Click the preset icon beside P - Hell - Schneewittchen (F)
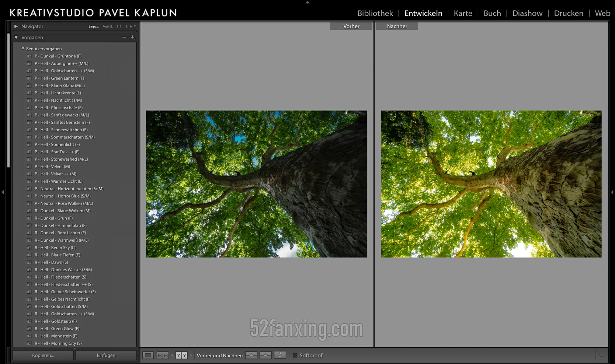 click(x=29, y=130)
